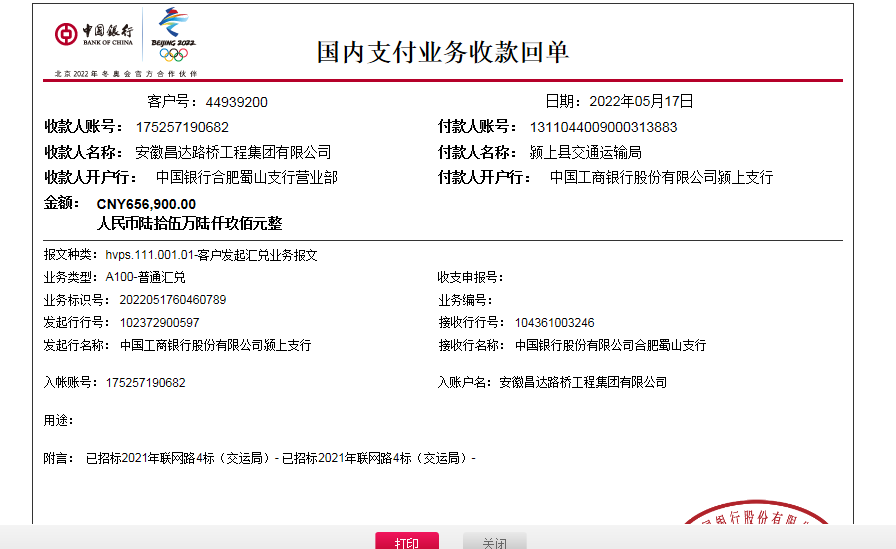Click the customer number 44939200

coord(236,102)
